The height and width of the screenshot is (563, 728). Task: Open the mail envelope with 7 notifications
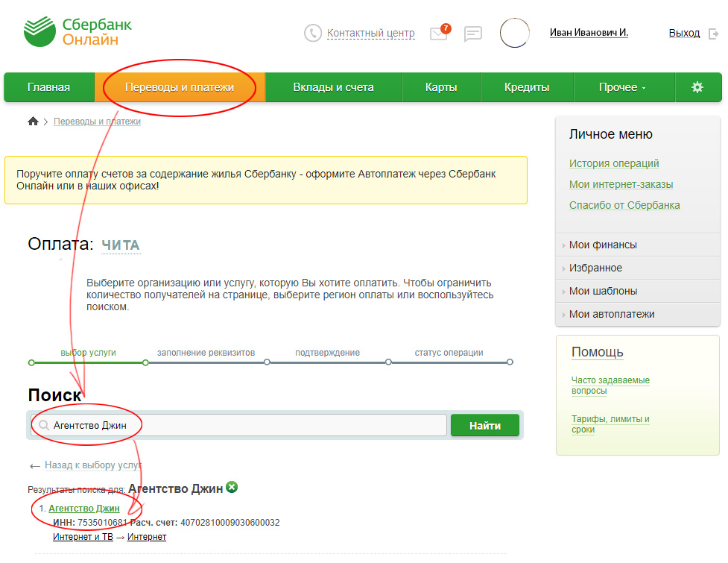439,33
